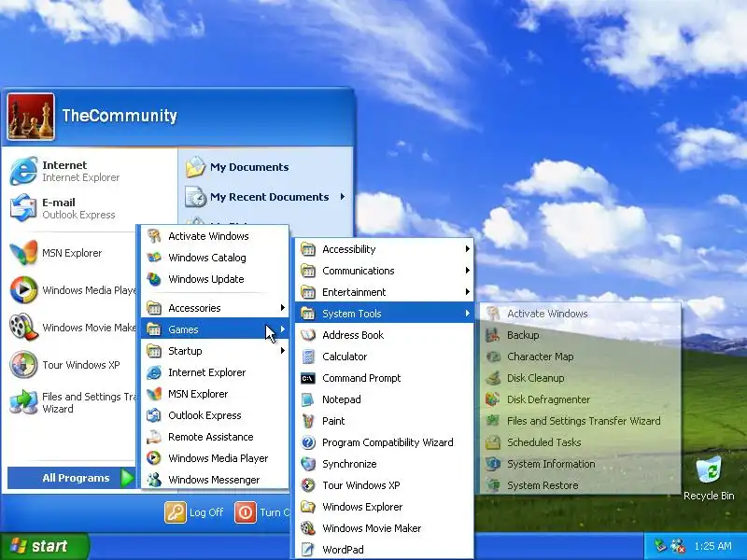Click the All Programs button
Image resolution: width=747 pixels, height=560 pixels.
pos(72,478)
